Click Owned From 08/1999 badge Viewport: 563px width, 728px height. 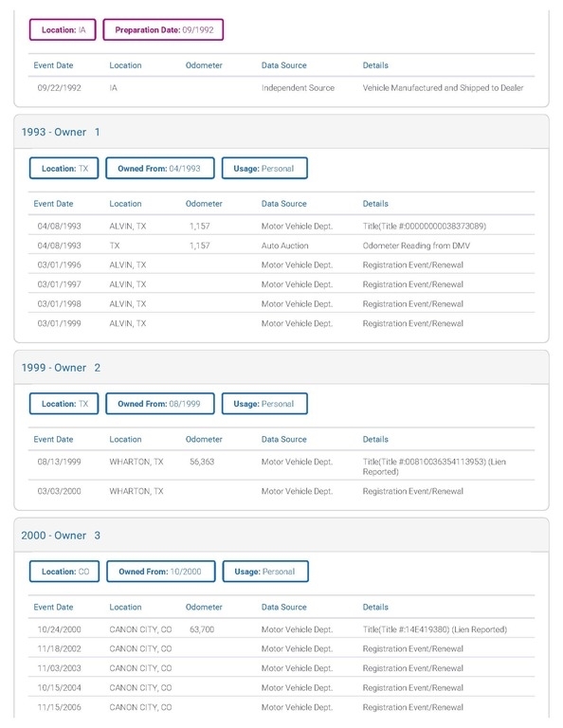[x=159, y=404]
